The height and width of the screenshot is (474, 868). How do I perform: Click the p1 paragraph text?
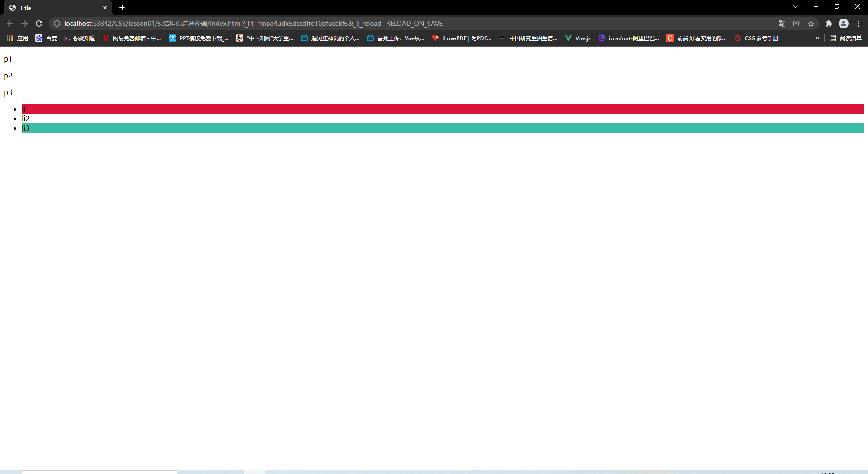(x=8, y=59)
